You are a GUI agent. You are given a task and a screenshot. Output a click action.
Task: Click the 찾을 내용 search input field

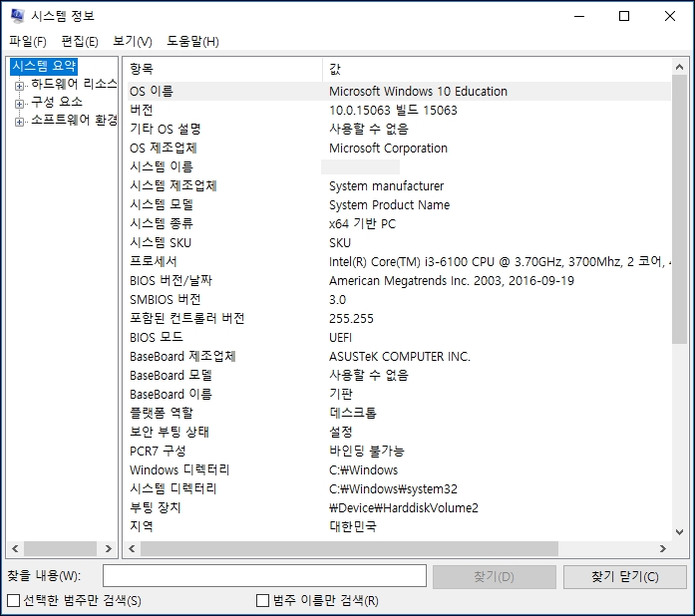[x=264, y=576]
